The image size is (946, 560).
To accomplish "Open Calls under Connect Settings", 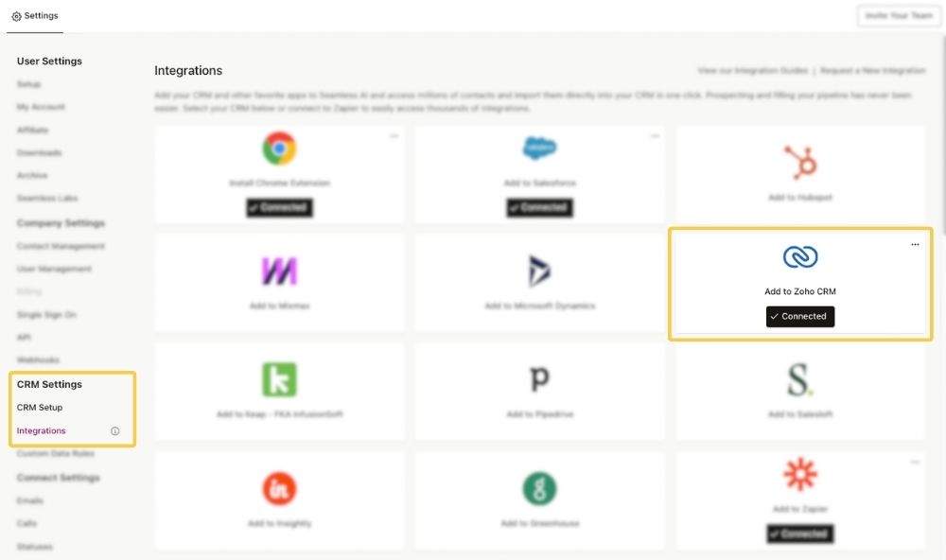I will [x=26, y=523].
